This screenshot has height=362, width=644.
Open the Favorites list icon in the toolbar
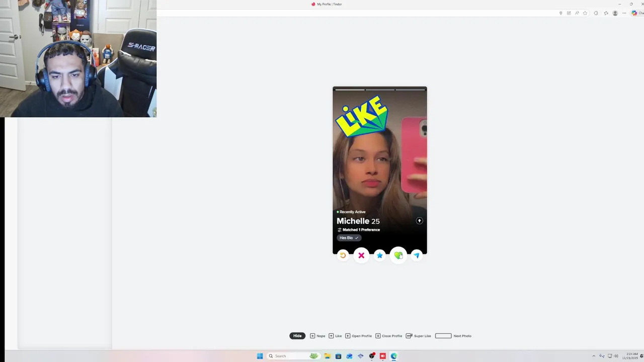(606, 13)
